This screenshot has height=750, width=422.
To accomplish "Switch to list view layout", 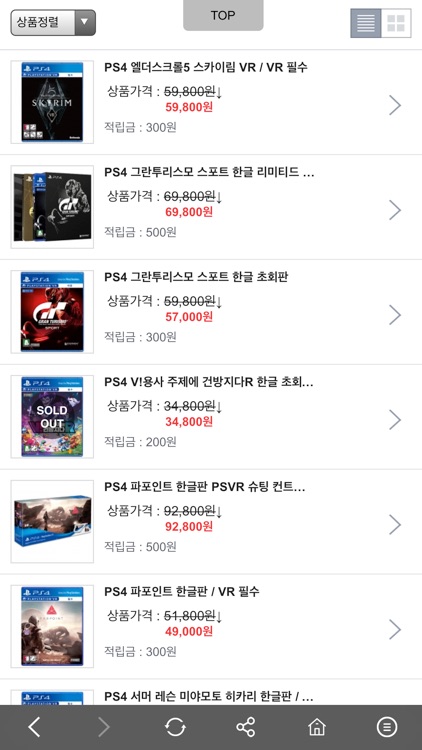I will 366,23.
